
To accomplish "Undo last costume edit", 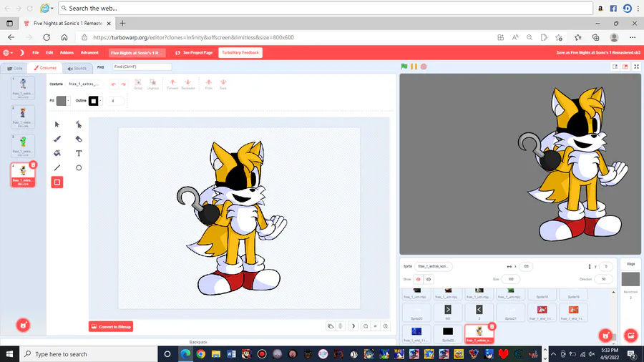I will [114, 84].
